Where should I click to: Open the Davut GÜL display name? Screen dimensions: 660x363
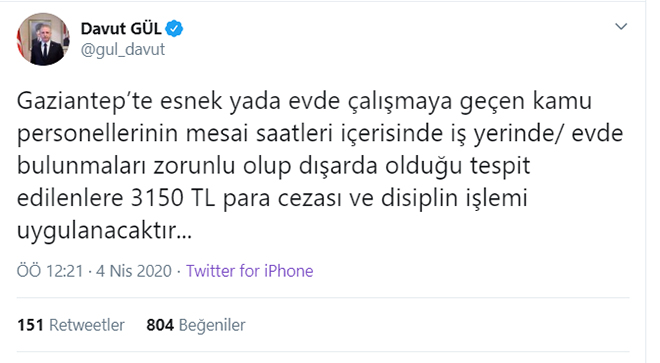[121, 29]
